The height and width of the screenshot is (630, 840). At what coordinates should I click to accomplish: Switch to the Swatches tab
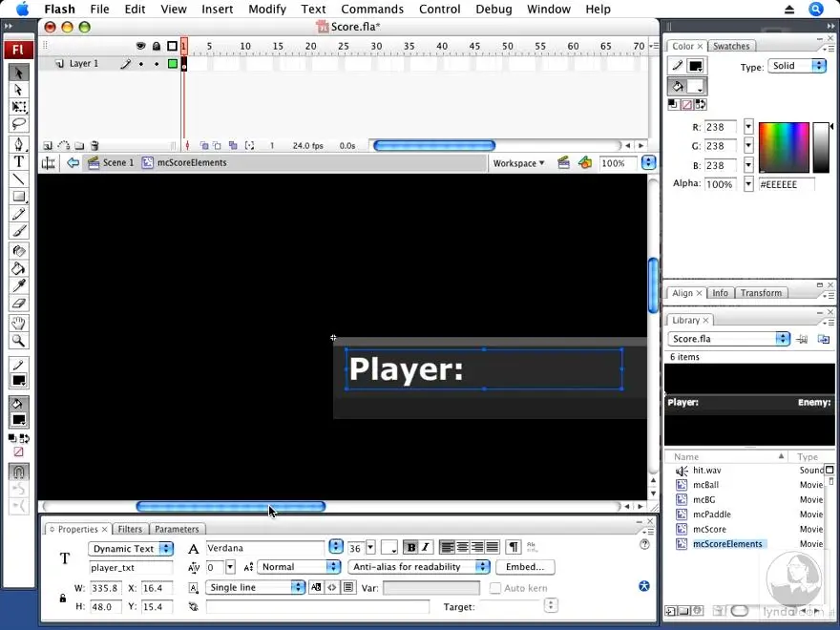(731, 46)
